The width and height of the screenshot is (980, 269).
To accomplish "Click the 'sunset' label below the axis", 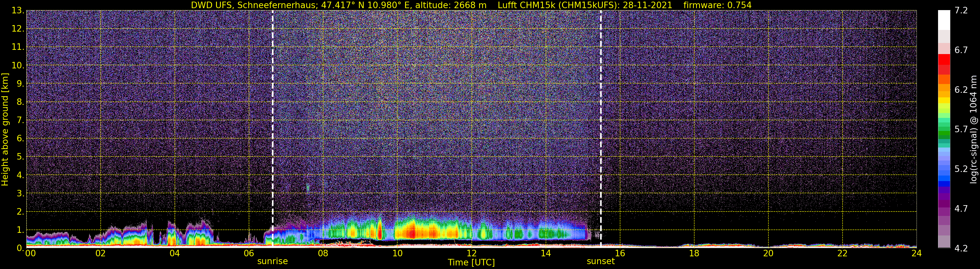I will tap(601, 262).
